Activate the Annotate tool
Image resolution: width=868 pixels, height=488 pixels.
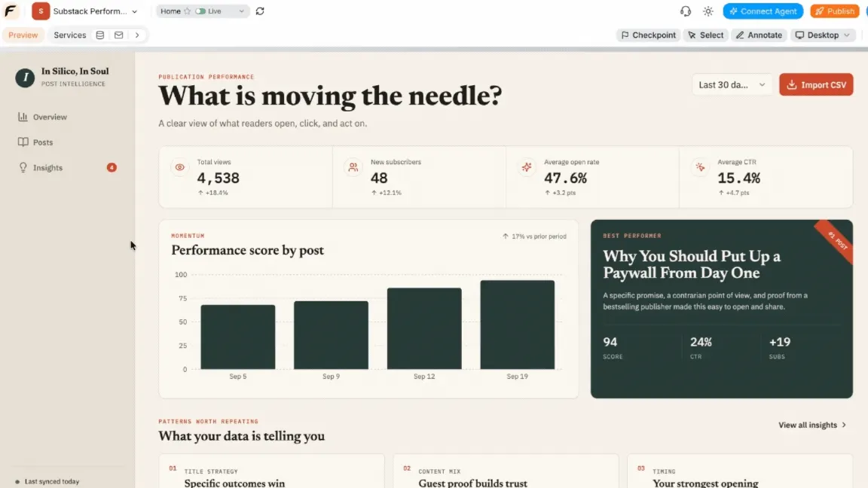[759, 35]
